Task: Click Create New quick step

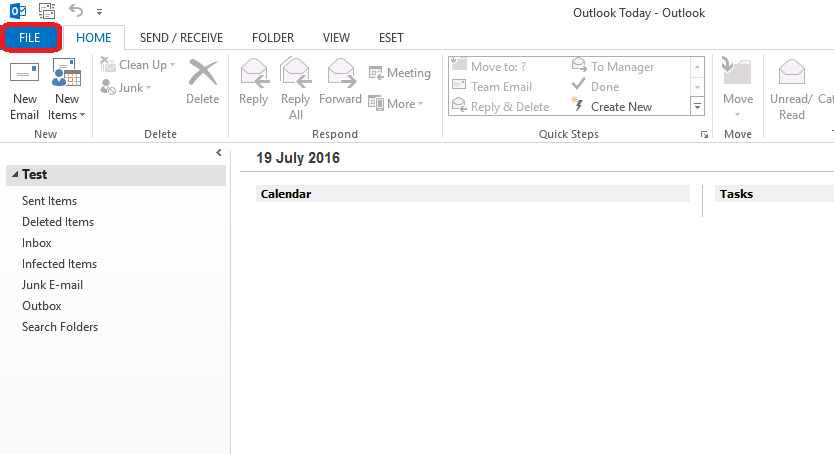Action: 612,106
